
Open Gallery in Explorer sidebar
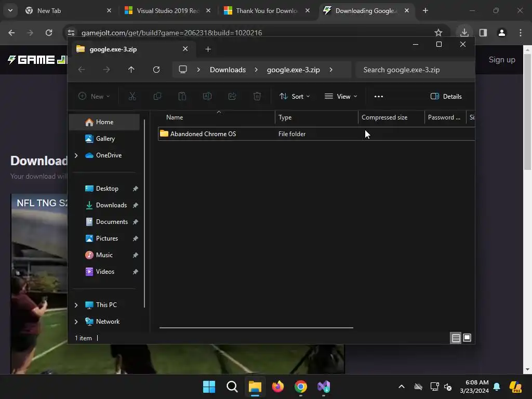pos(104,139)
